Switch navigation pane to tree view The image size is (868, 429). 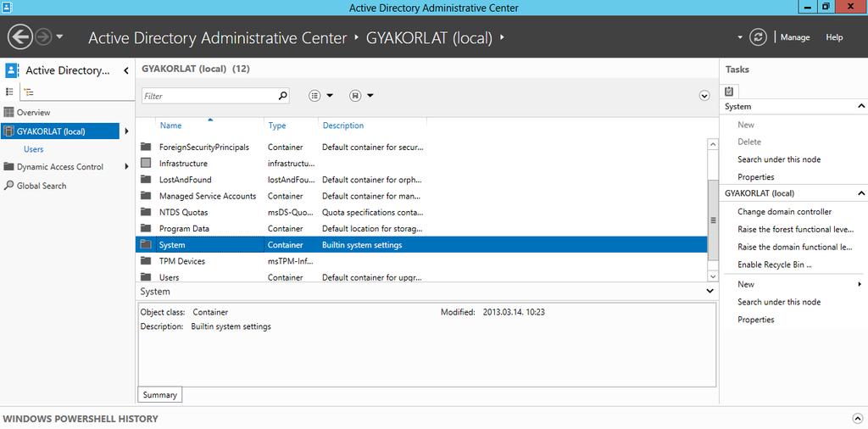29,92
